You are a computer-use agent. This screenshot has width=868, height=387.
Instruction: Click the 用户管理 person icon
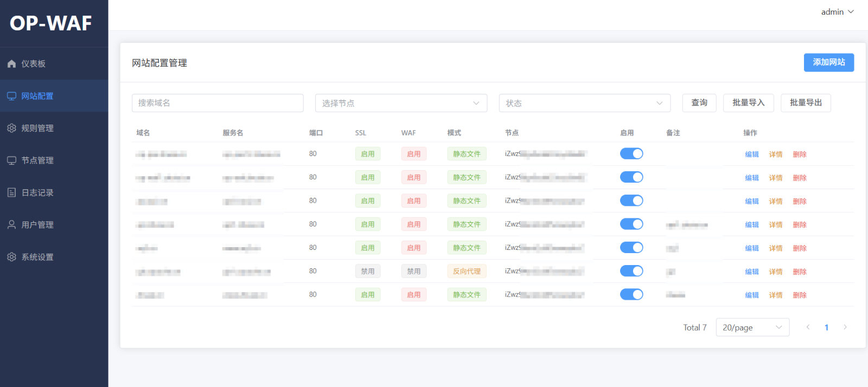pos(11,224)
